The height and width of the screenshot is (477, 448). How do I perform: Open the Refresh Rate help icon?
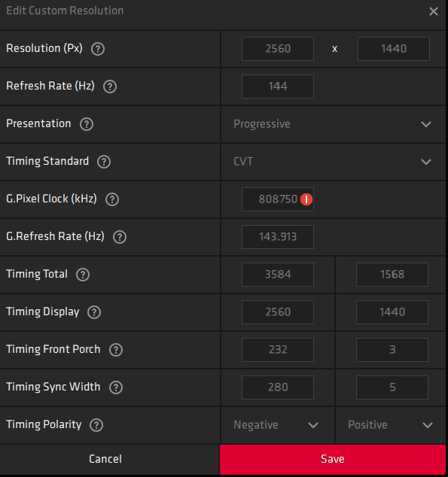[110, 87]
